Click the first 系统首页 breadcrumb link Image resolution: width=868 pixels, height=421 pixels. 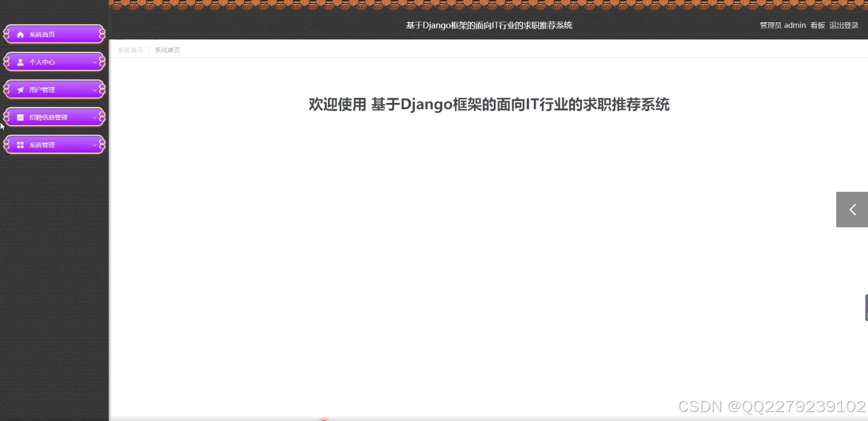click(130, 50)
